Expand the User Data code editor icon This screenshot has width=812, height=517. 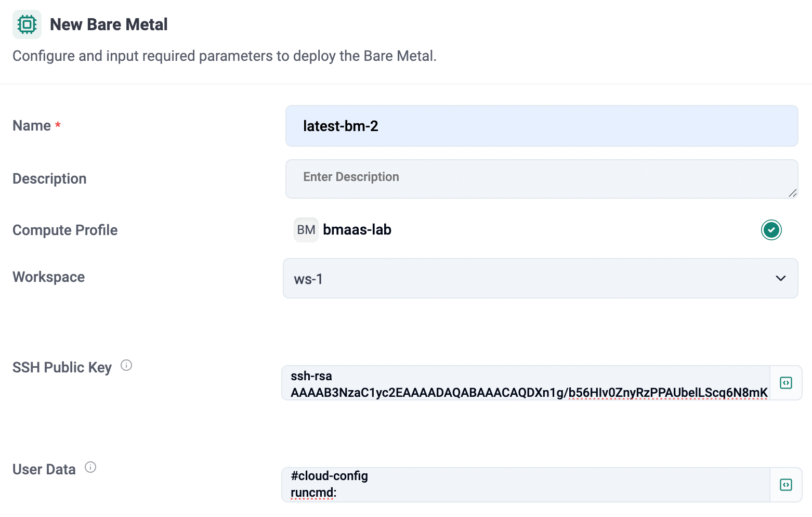tap(786, 485)
